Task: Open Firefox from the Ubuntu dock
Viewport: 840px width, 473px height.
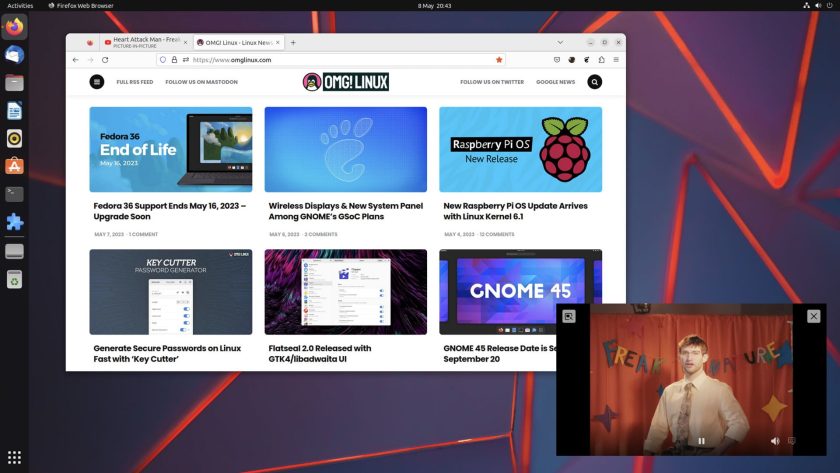Action: 14,27
